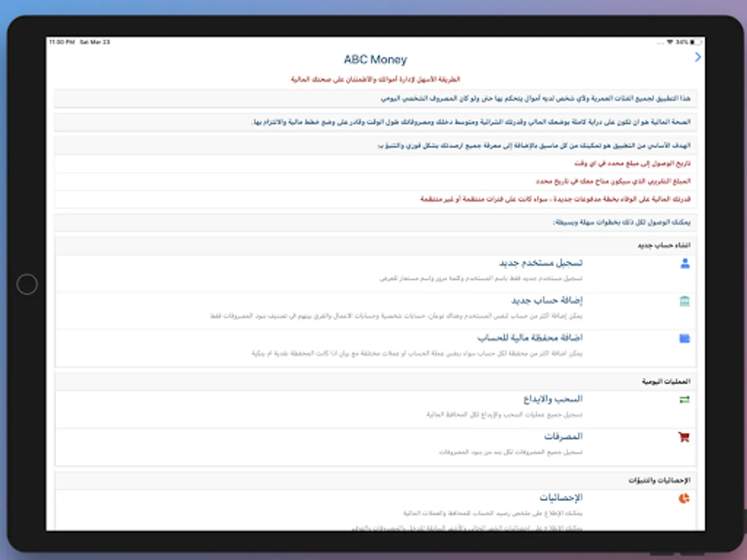Click the first intro paragraph starting 'هذا التطبيق'
Screen dimensions: 747x560
(536, 98)
